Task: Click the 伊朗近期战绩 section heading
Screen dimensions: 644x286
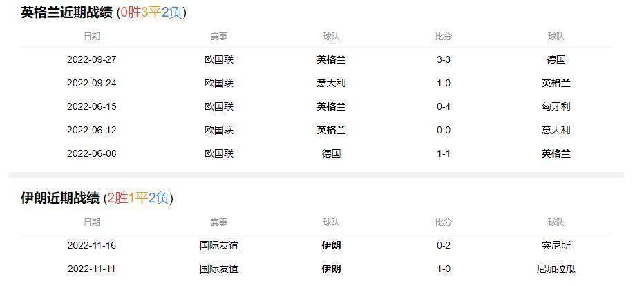Action: (60, 198)
